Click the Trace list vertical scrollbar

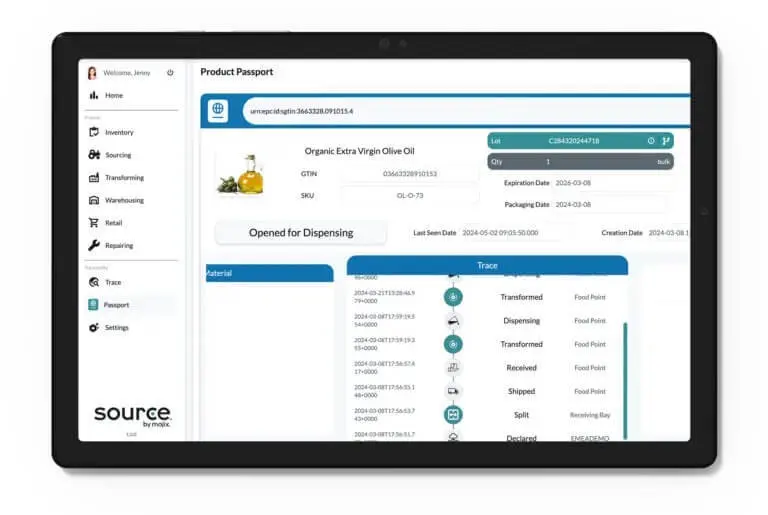(x=625, y=380)
